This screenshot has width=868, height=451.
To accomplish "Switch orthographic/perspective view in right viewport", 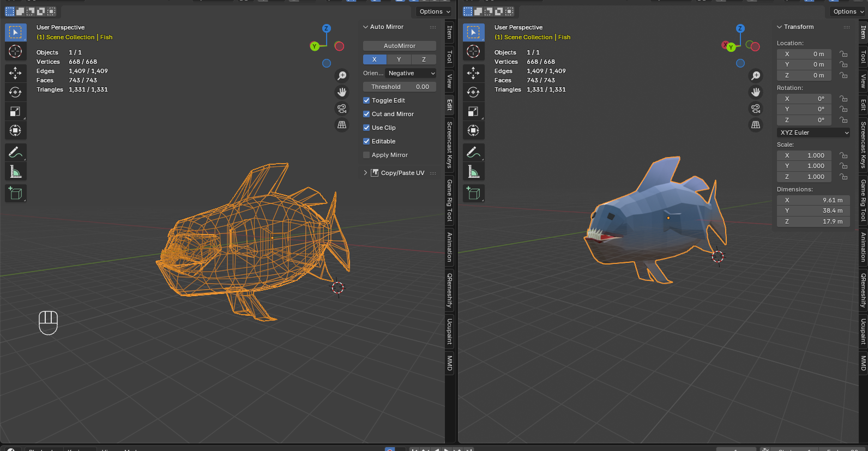I will (x=756, y=125).
